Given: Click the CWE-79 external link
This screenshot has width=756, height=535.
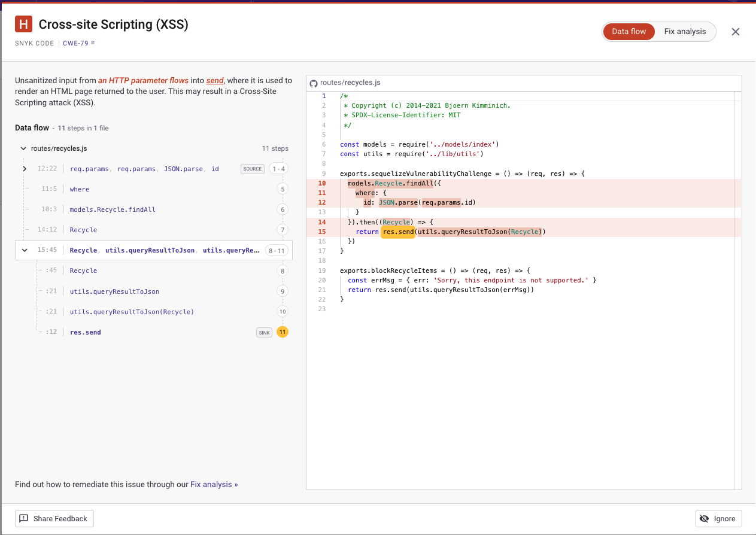Looking at the screenshot, I should pos(78,43).
